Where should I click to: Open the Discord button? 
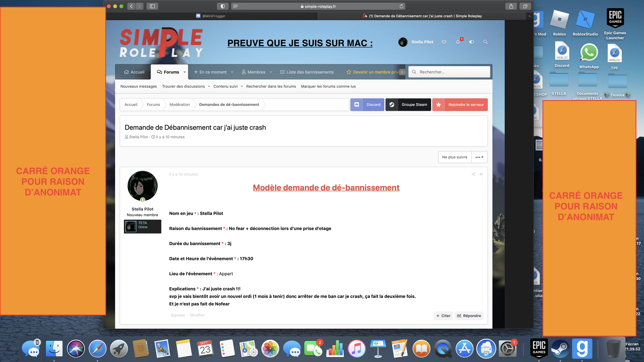(x=367, y=105)
